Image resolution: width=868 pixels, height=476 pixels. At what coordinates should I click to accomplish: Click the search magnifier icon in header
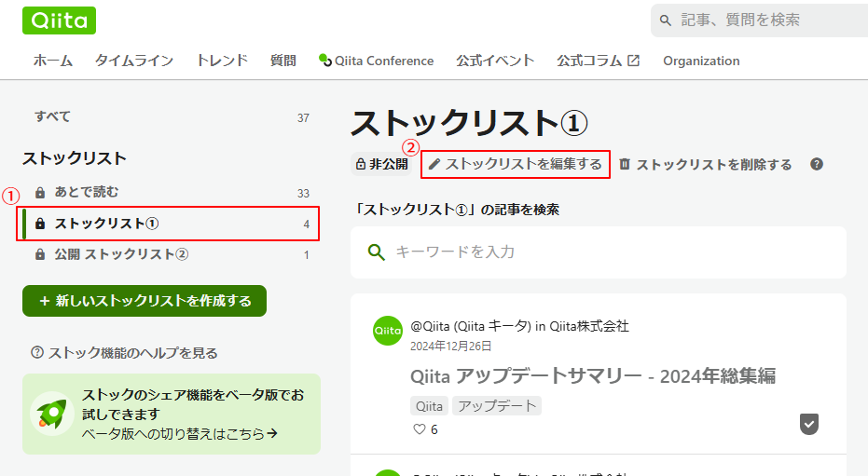pyautogui.click(x=666, y=20)
